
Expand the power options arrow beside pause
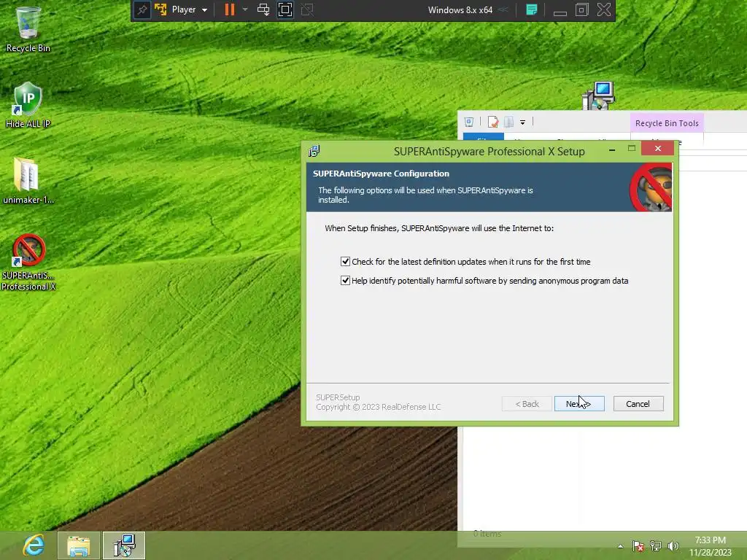point(245,9)
